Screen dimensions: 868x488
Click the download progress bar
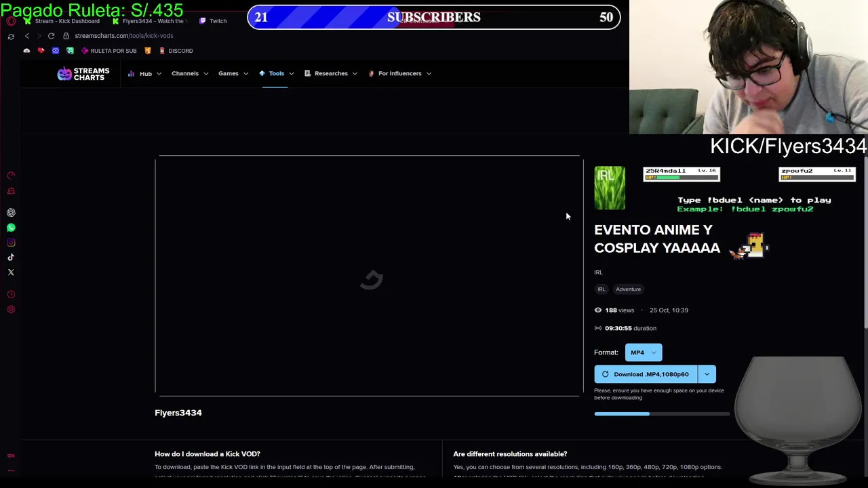pos(662,414)
